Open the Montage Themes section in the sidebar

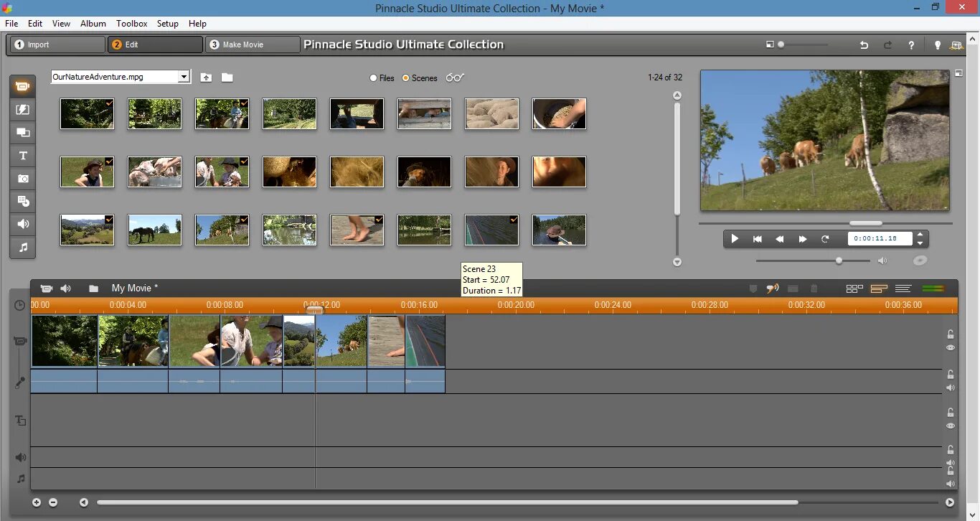22,133
